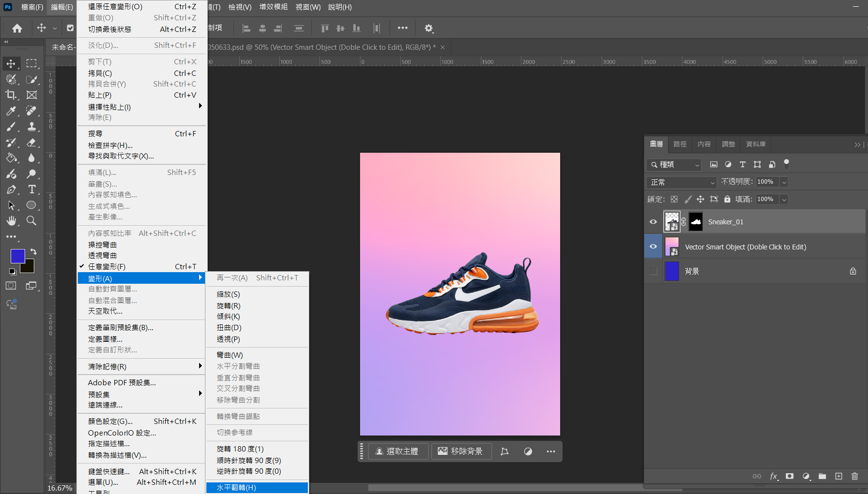Swap foreground and background colors

coord(33,251)
